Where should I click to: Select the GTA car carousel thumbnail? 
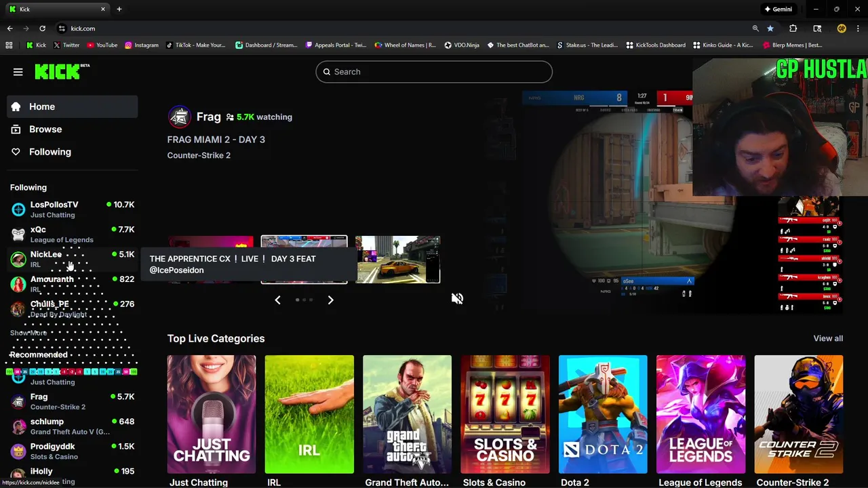[x=397, y=260]
